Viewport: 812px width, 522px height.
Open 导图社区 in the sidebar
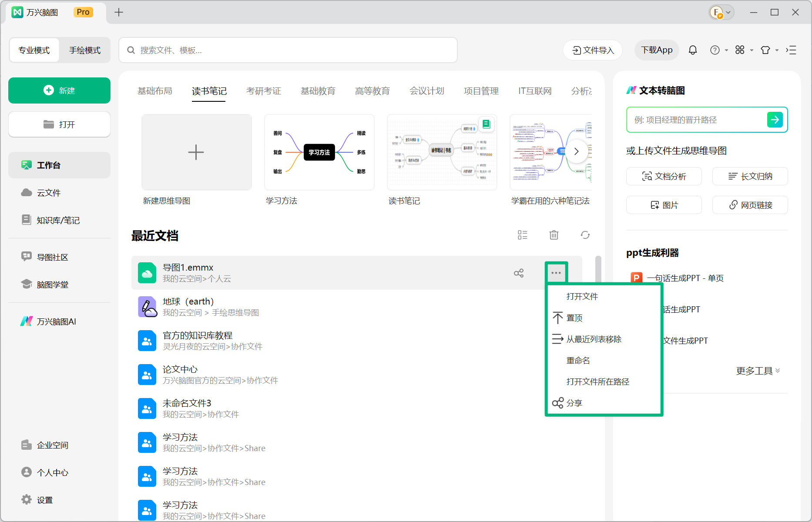59,257
